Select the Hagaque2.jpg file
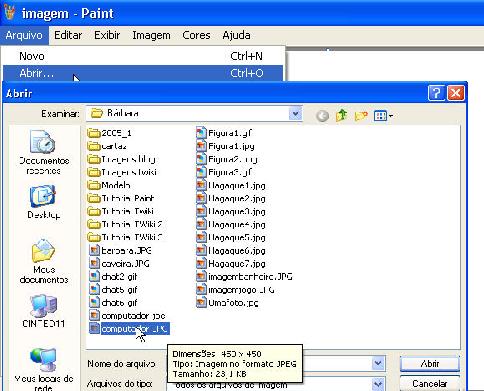484x391 pixels. tap(231, 198)
